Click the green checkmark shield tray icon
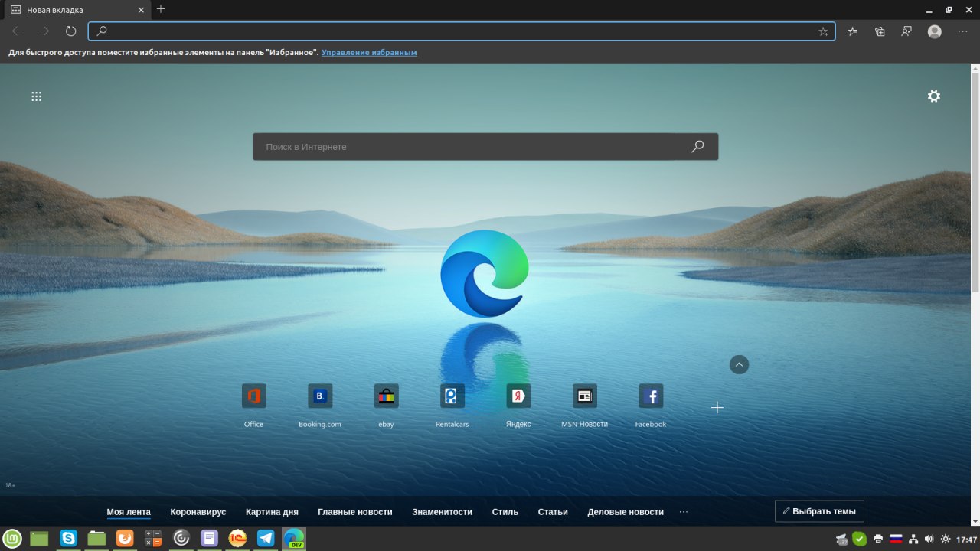This screenshot has height=551, width=980. [859, 539]
